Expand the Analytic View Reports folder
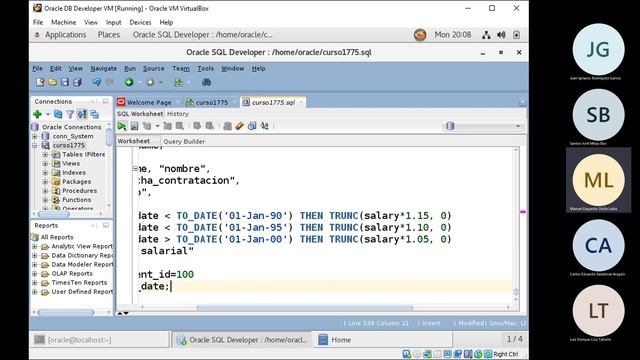Screen dimensions: 640x360 [35, 246]
